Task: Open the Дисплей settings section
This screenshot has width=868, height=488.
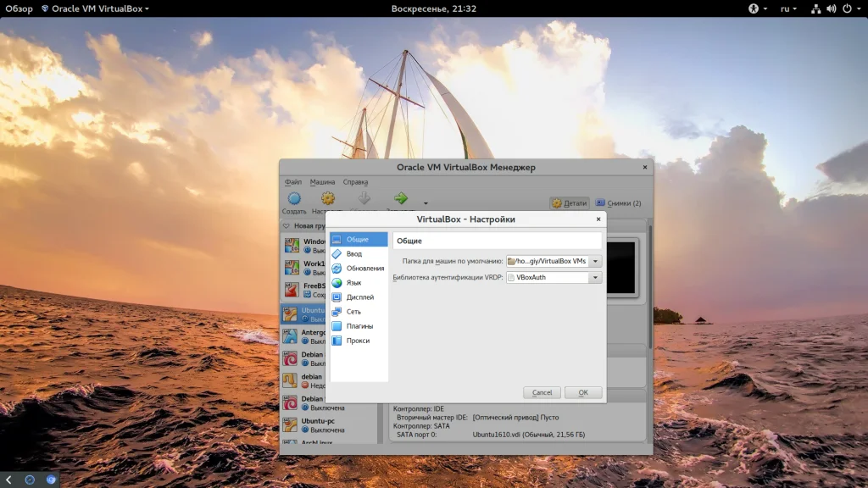Action: point(359,297)
